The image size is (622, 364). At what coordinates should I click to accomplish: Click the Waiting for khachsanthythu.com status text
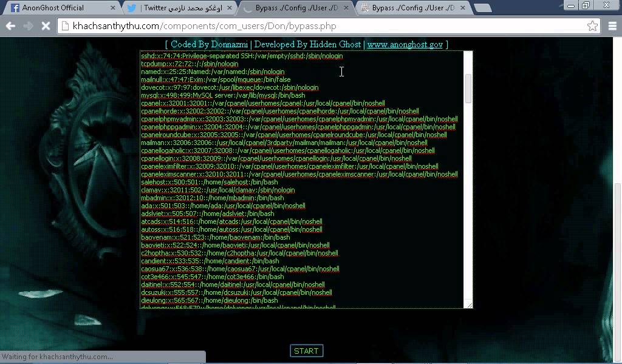point(57,357)
